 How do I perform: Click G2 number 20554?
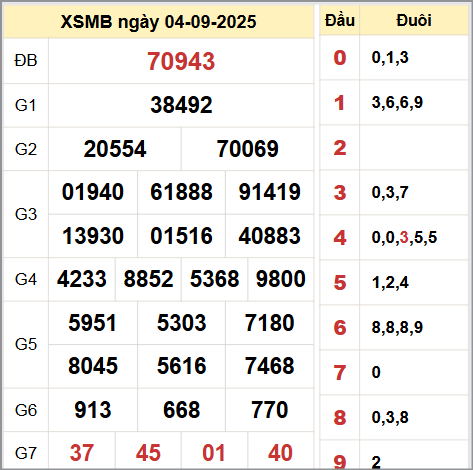(115, 149)
